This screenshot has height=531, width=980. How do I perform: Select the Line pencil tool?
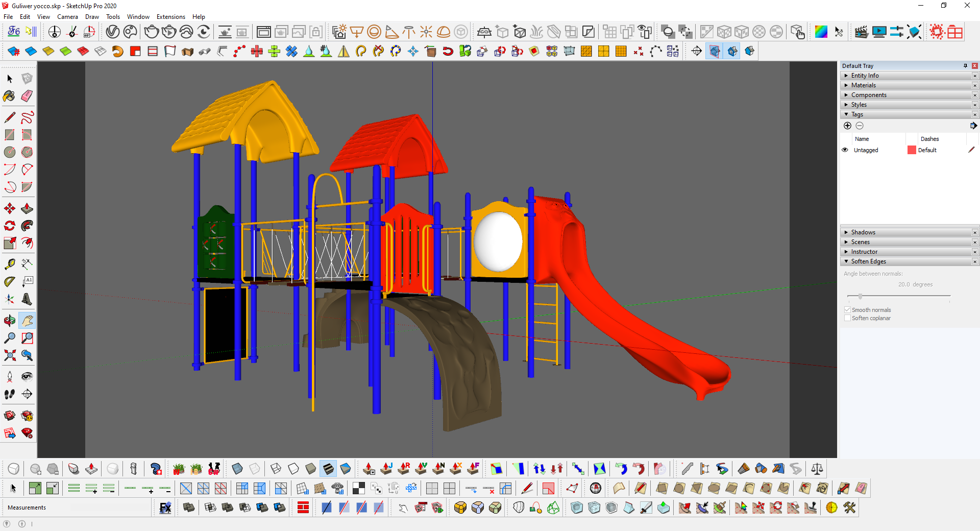pyautogui.click(x=10, y=117)
